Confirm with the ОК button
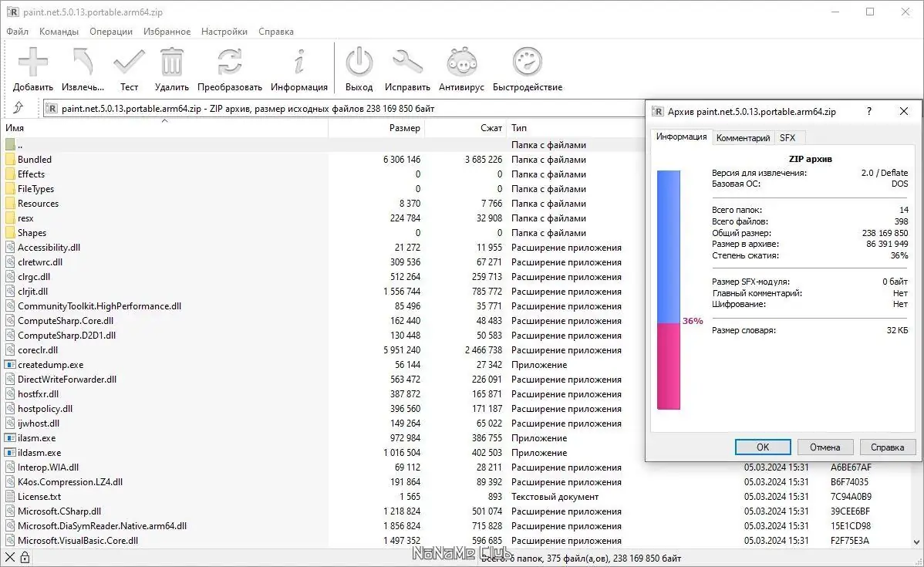Screen dimensions: 924x567 pos(762,447)
